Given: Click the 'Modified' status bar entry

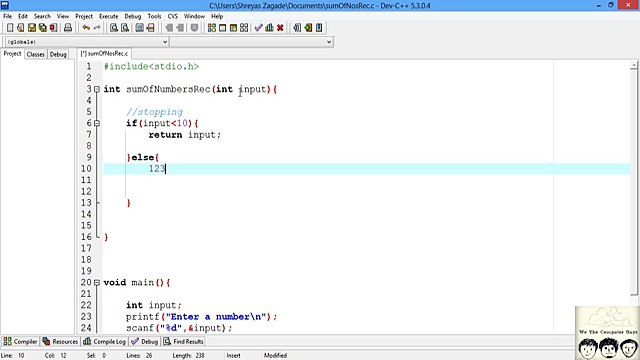Looking at the screenshot, I should 276,356.
